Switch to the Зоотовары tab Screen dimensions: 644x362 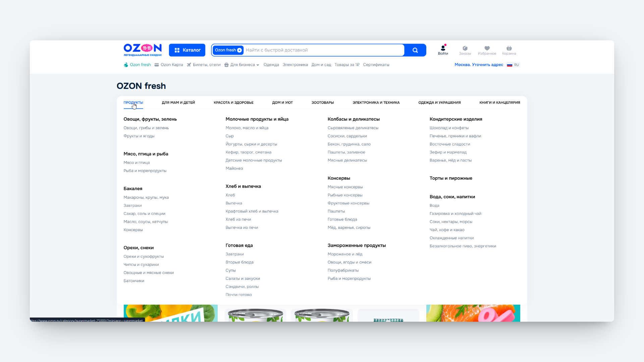pyautogui.click(x=322, y=103)
